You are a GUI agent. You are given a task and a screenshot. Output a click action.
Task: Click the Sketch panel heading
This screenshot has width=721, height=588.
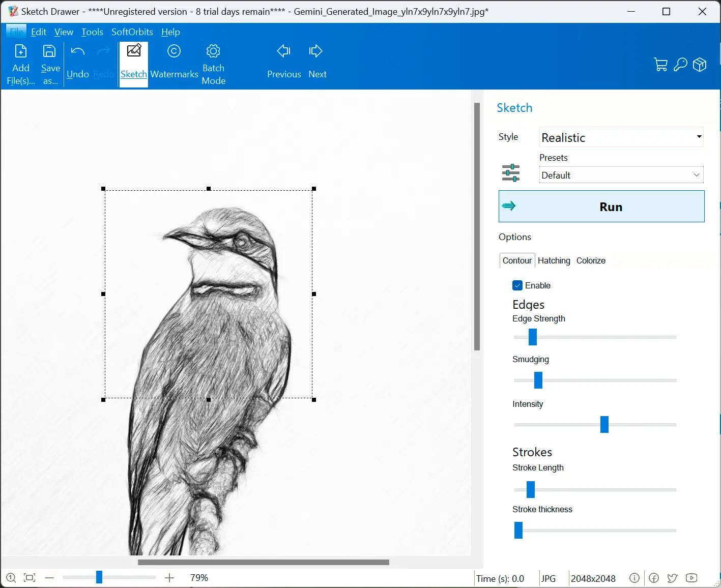[x=514, y=108]
